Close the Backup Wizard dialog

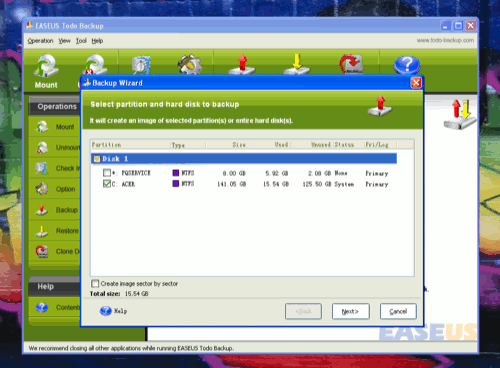(416, 83)
